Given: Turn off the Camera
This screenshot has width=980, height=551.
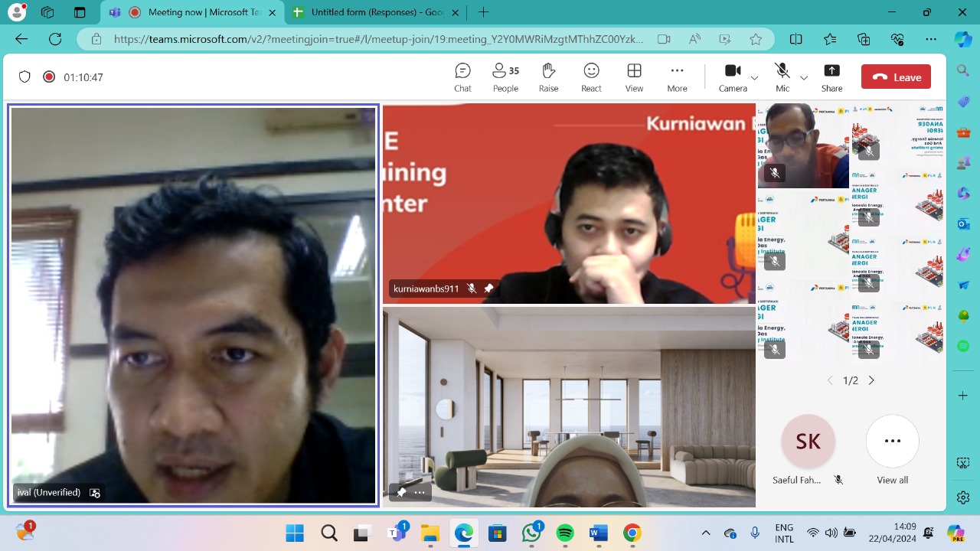Looking at the screenshot, I should (x=733, y=77).
